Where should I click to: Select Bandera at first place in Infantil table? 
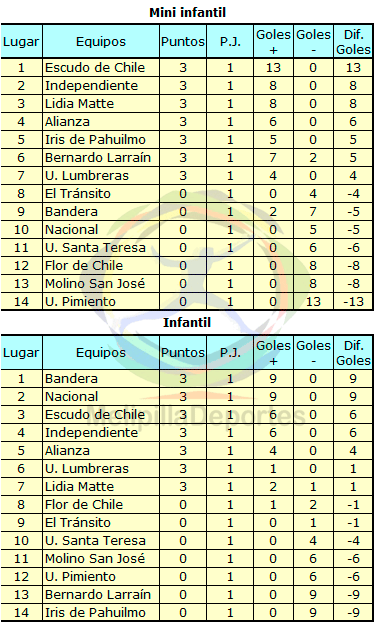pos(71,378)
